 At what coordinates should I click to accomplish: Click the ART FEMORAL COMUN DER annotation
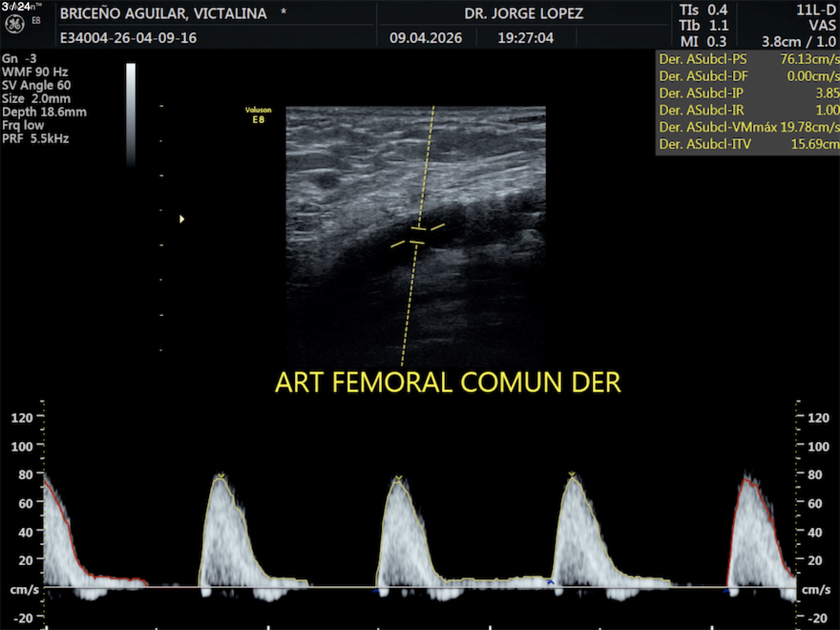448,383
